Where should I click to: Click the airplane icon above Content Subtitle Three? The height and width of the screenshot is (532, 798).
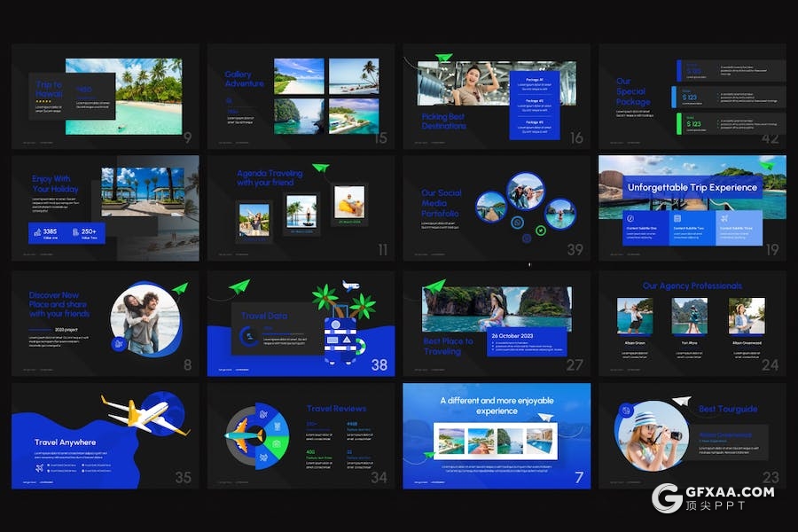point(725,218)
